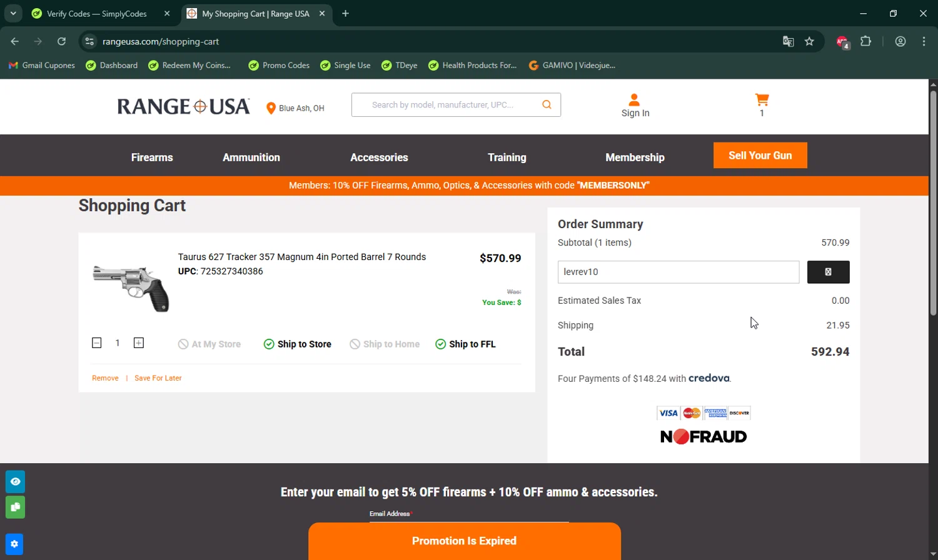This screenshot has width=938, height=560.
Task: Open the Gmail Cupones bookmark
Action: point(42,65)
